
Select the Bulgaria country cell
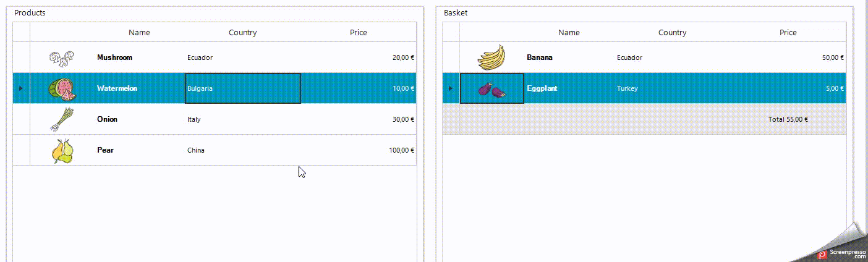(x=242, y=88)
